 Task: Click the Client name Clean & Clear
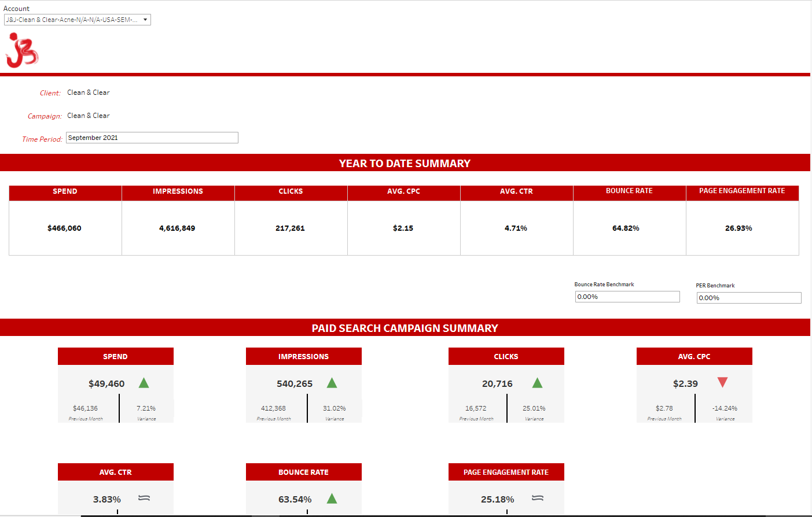point(88,93)
